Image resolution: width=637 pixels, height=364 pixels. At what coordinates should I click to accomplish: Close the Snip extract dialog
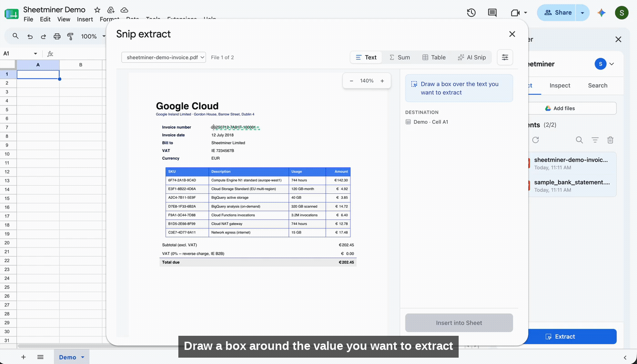pyautogui.click(x=512, y=34)
